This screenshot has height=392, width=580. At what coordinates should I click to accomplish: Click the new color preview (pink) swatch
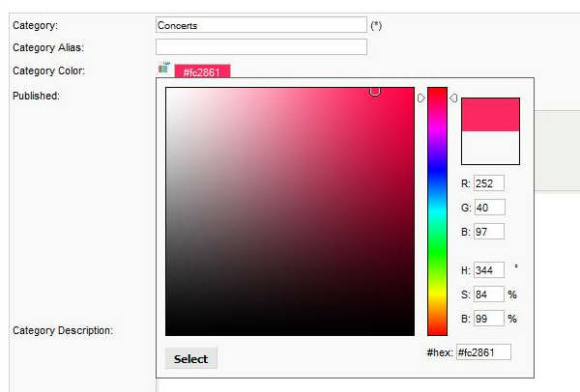[x=490, y=115]
